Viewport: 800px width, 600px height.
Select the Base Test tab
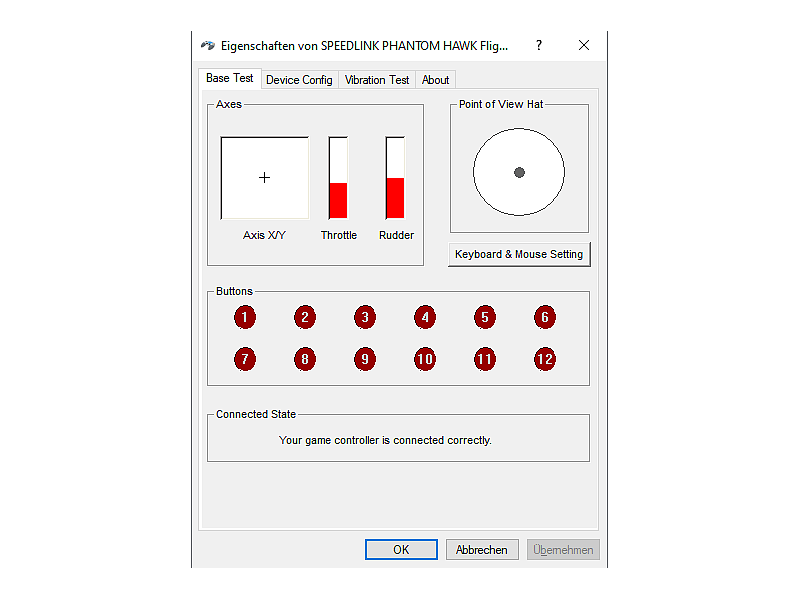[230, 78]
